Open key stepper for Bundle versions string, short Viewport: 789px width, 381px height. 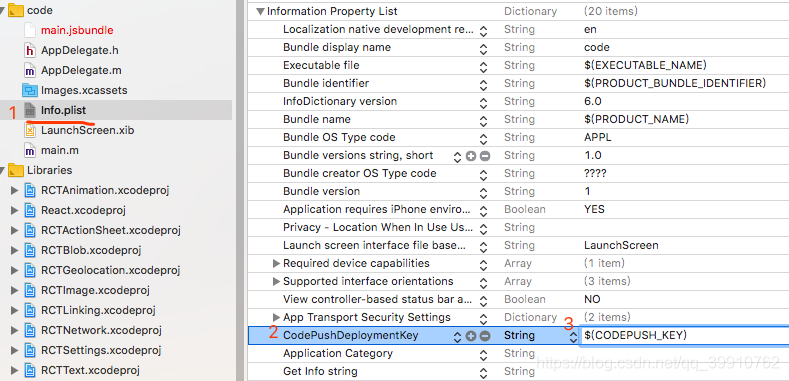click(457, 157)
